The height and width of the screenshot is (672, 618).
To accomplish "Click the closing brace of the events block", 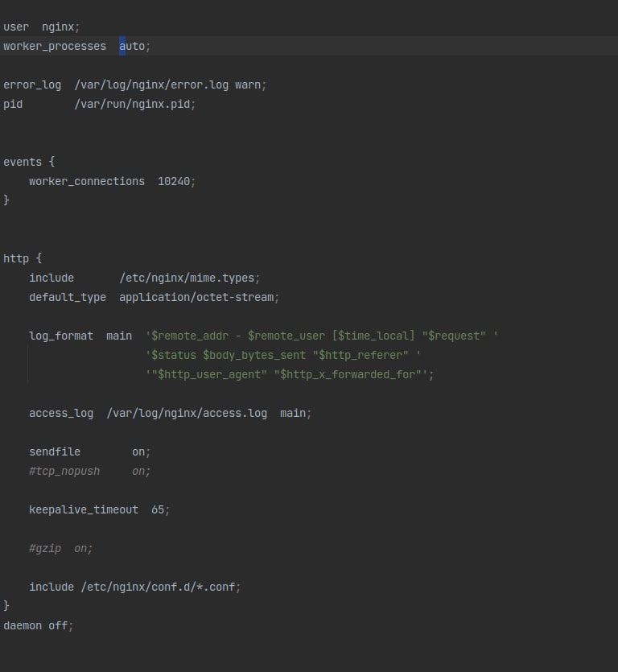I will click(6, 200).
